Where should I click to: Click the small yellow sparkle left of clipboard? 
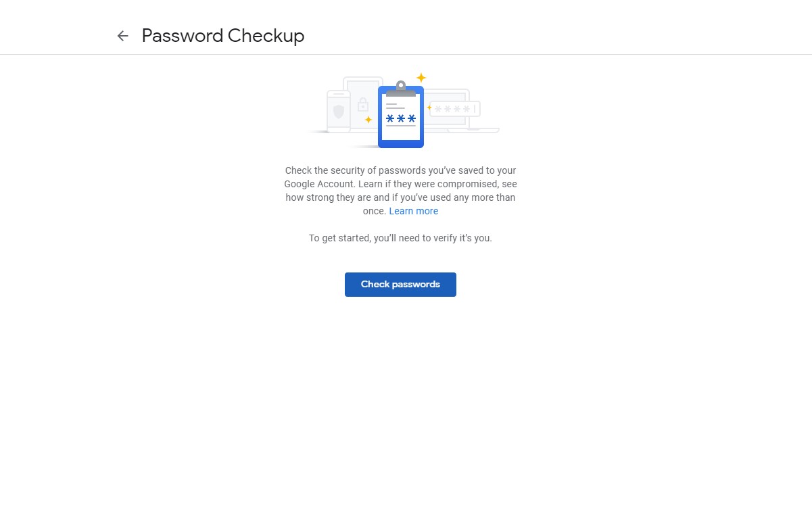pyautogui.click(x=368, y=120)
